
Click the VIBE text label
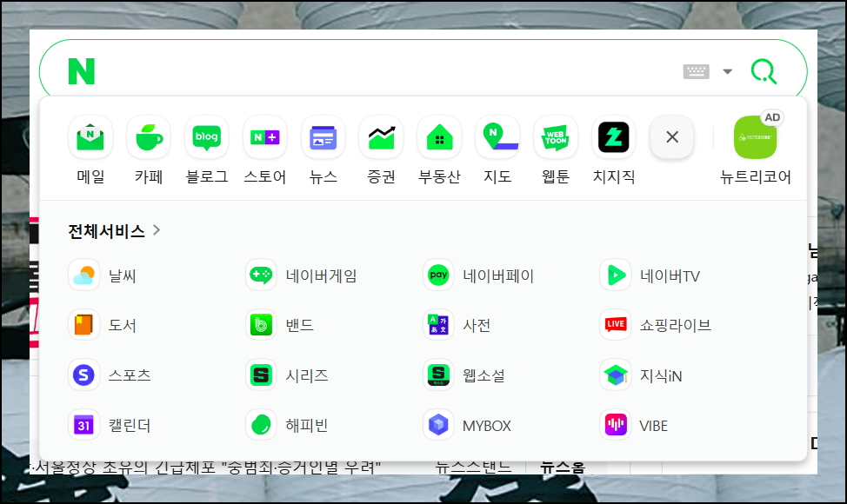click(x=654, y=426)
